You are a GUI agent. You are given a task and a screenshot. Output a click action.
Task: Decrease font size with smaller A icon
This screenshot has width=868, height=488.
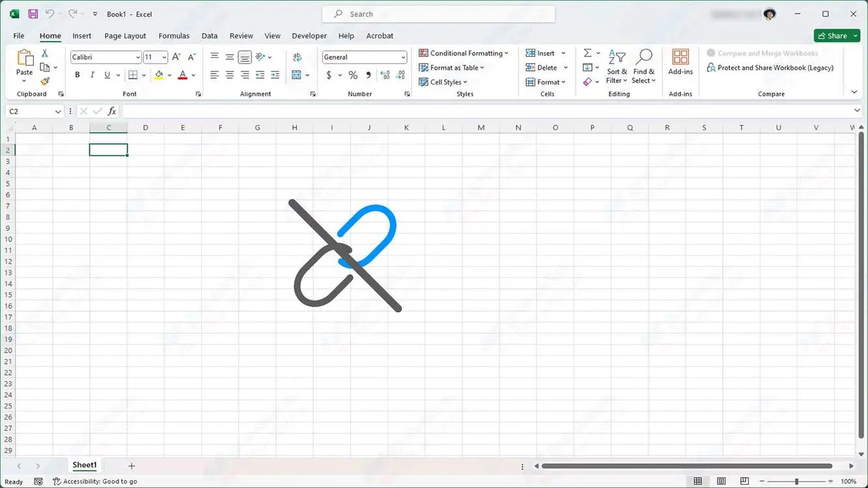[x=191, y=57]
